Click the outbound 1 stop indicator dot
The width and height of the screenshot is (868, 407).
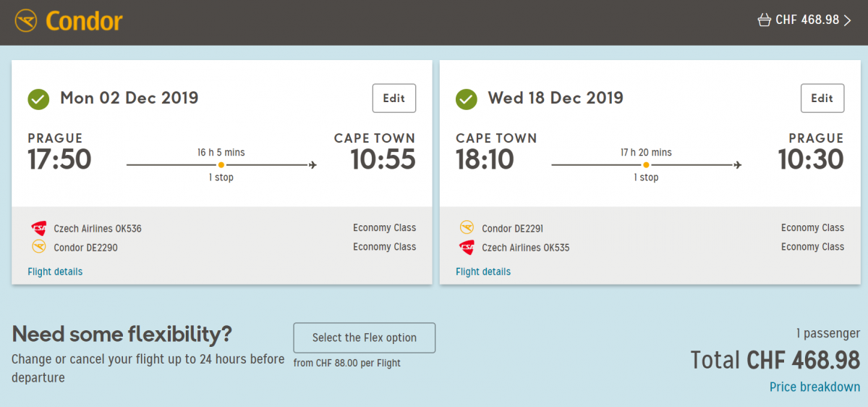pos(221,165)
